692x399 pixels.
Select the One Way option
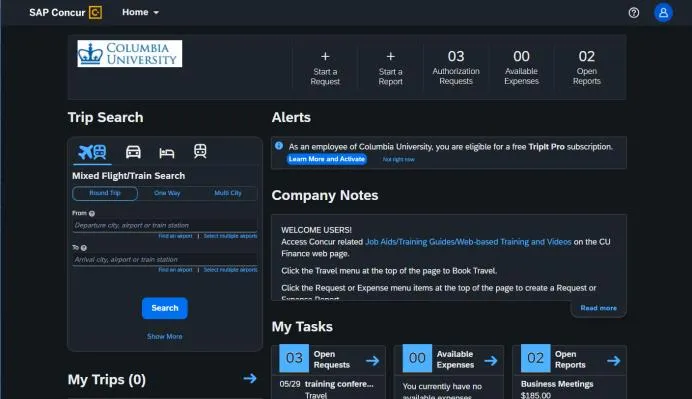pyautogui.click(x=167, y=193)
